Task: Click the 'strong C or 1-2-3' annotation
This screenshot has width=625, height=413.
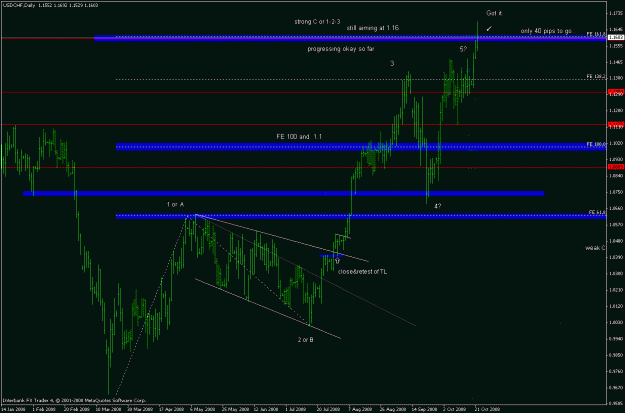Action: tap(317, 22)
